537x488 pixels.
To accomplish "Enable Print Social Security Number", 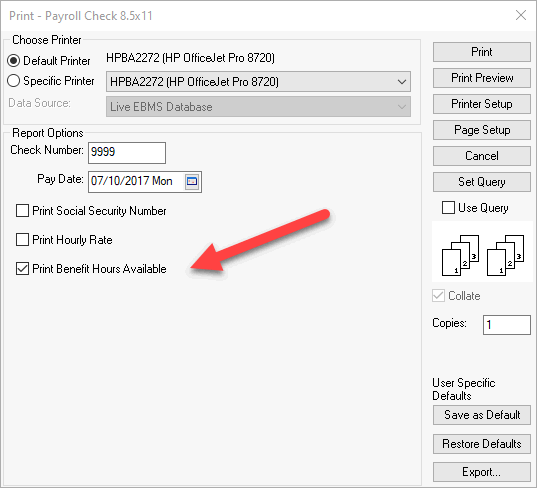I will pos(22,211).
